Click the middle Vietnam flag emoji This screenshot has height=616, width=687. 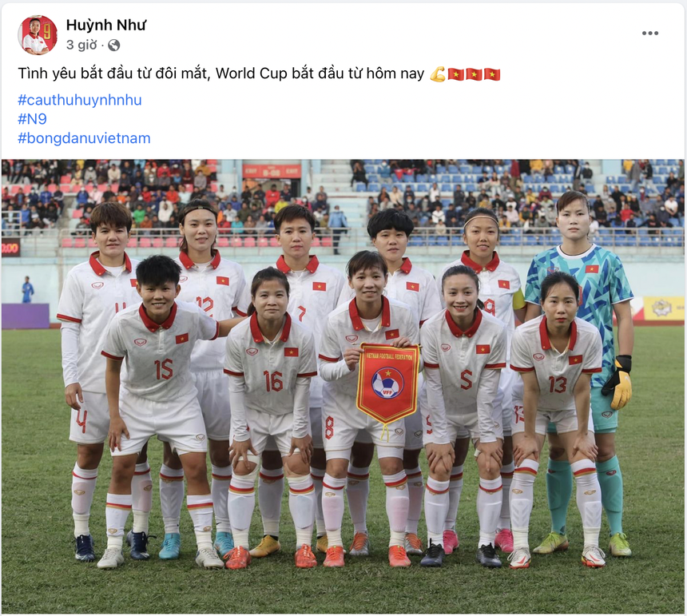pyautogui.click(x=474, y=74)
